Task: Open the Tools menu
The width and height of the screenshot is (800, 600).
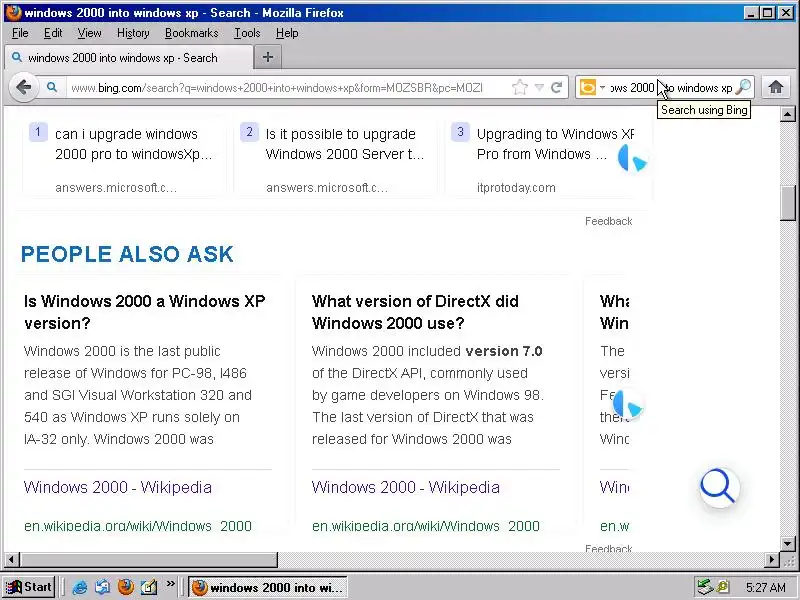Action: click(247, 33)
